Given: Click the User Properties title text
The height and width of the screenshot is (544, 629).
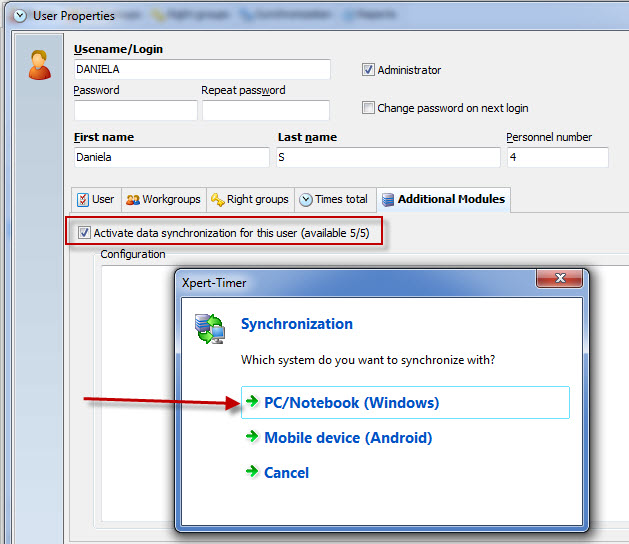Looking at the screenshot, I should pyautogui.click(x=74, y=16).
